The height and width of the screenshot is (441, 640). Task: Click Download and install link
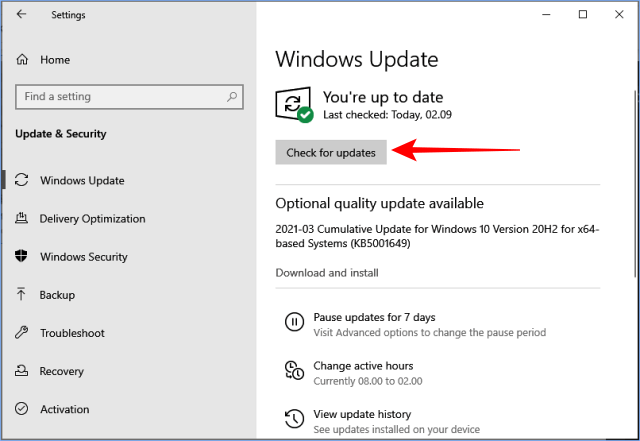pyautogui.click(x=327, y=273)
